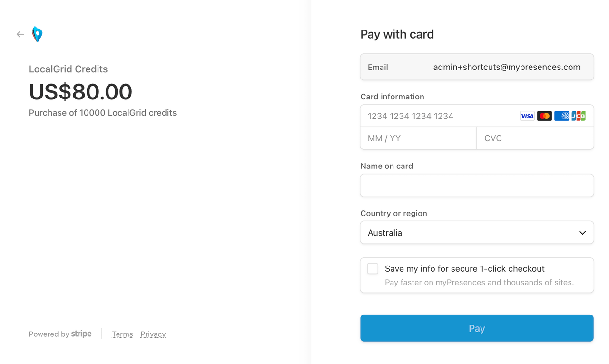Open the Terms link
This screenshot has width=609, height=364.
[x=122, y=334]
